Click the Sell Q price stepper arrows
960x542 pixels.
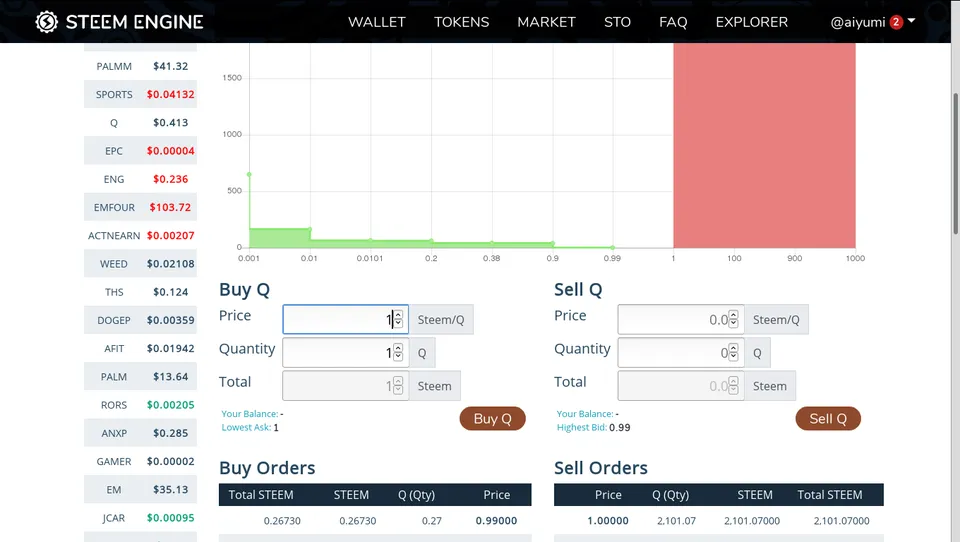click(733, 319)
